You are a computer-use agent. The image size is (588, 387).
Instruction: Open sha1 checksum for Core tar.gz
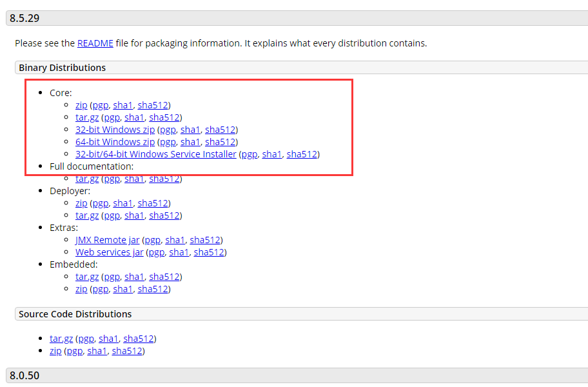tap(134, 117)
